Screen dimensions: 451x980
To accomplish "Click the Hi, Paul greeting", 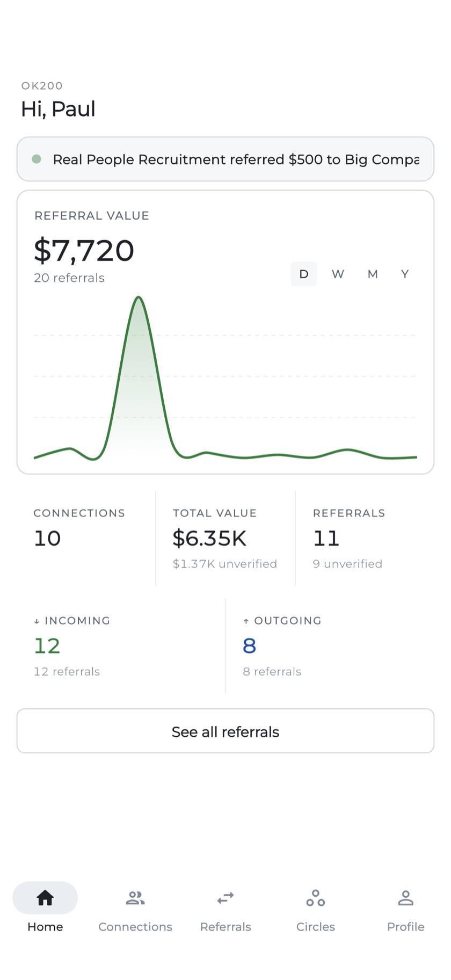I will pyautogui.click(x=58, y=109).
